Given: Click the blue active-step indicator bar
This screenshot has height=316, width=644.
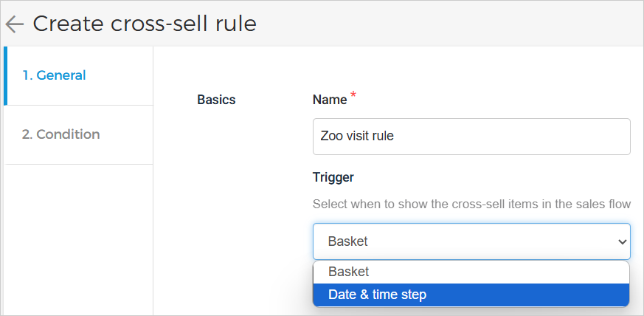Looking at the screenshot, I should click(5, 75).
